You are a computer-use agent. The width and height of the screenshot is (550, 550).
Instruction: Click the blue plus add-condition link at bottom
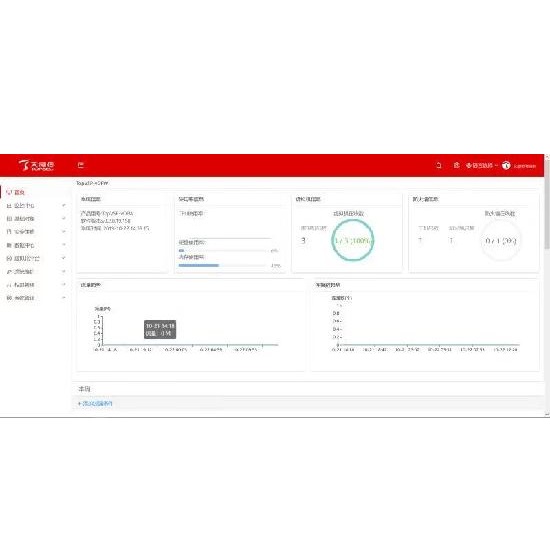point(95,403)
